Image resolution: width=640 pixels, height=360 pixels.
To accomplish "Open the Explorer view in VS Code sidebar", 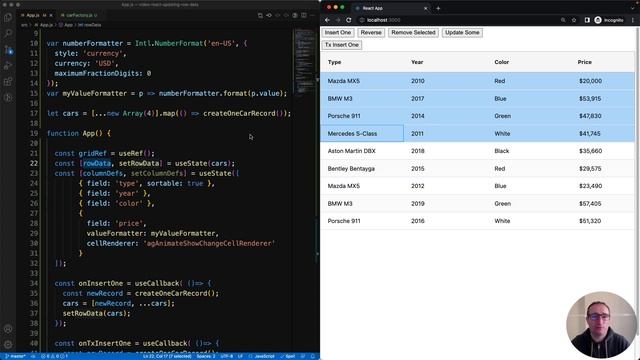I will tap(8, 18).
